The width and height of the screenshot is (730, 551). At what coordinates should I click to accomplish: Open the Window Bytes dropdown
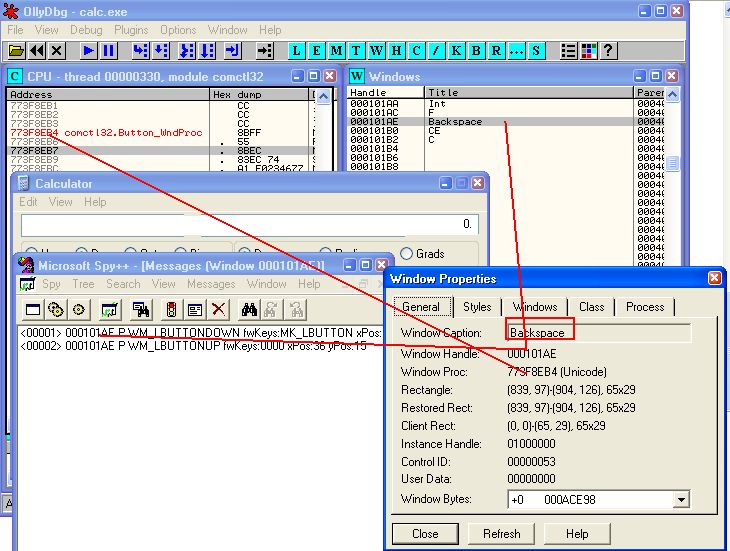click(681, 499)
